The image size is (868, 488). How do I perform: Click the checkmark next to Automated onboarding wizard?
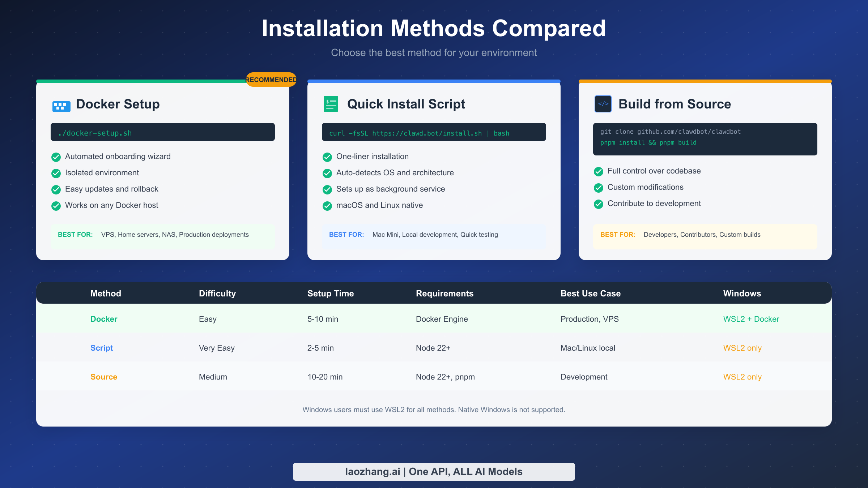click(x=56, y=157)
